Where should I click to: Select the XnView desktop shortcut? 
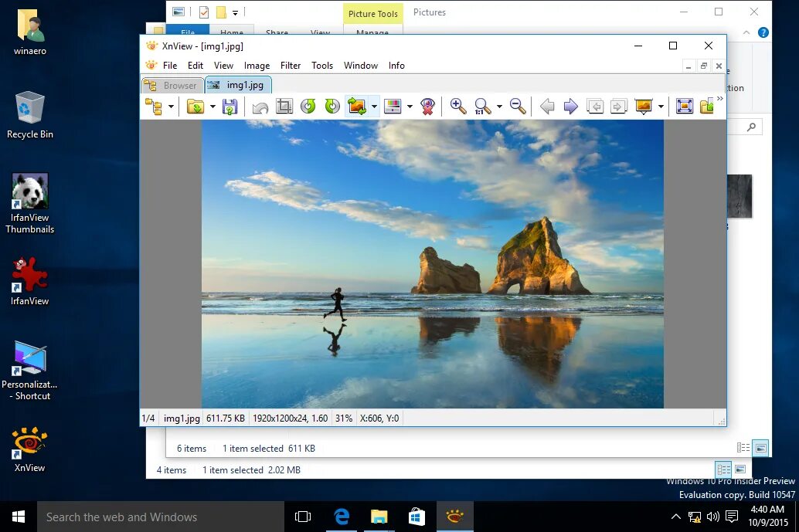[x=30, y=449]
